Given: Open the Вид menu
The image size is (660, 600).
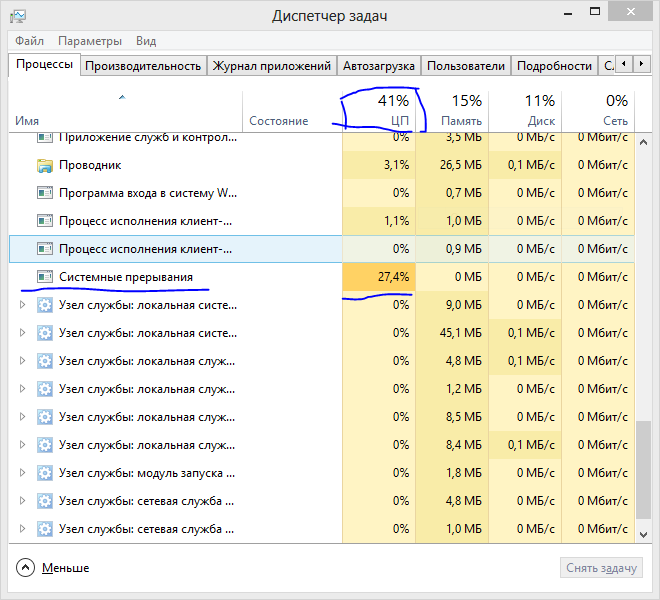Looking at the screenshot, I should 146,41.
